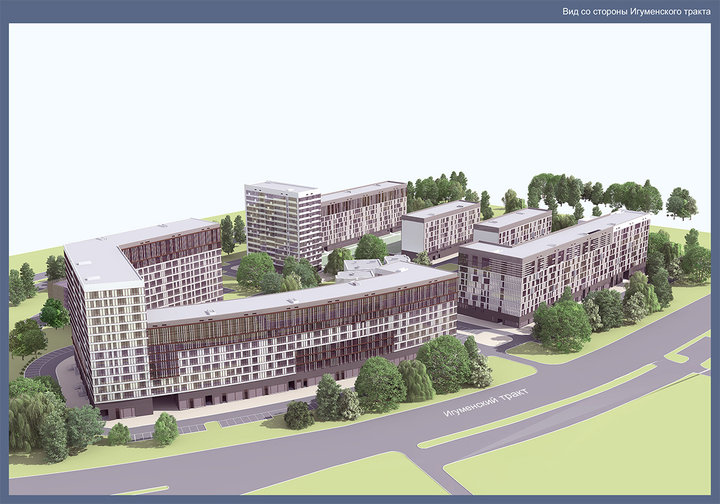The width and height of the screenshot is (720, 504).
Task: Select the tall tower building in back
Action: (282, 225)
